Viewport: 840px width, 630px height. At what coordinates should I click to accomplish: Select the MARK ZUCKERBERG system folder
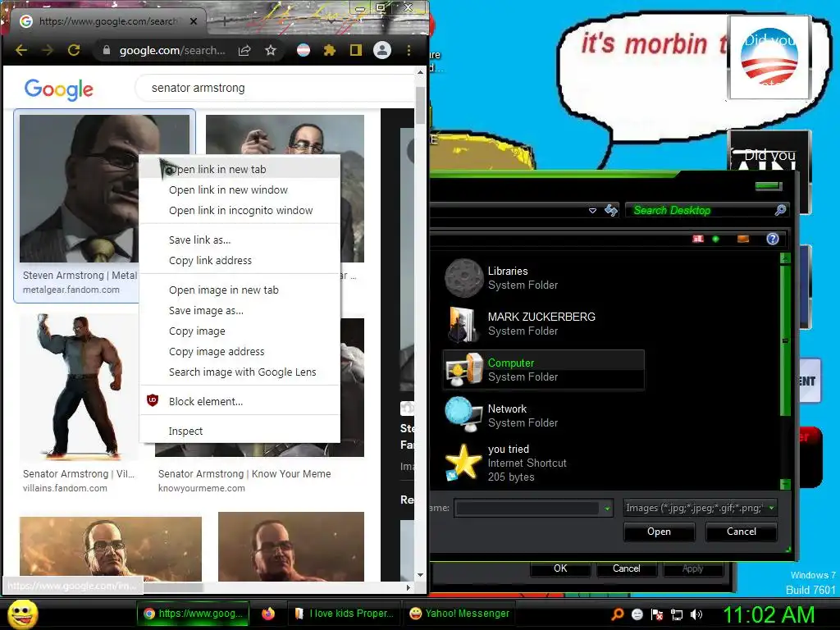click(x=544, y=324)
